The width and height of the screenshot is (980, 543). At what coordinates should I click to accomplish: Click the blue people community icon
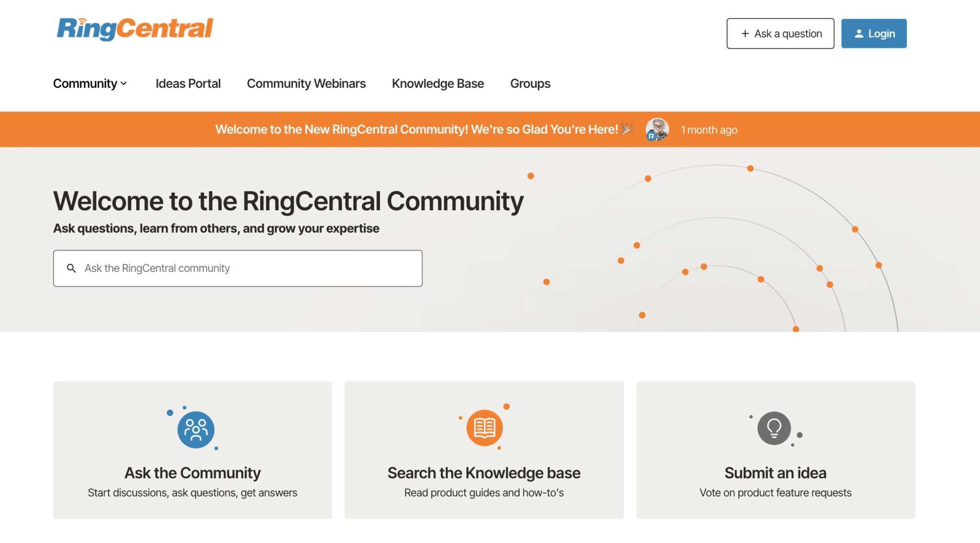pos(196,430)
